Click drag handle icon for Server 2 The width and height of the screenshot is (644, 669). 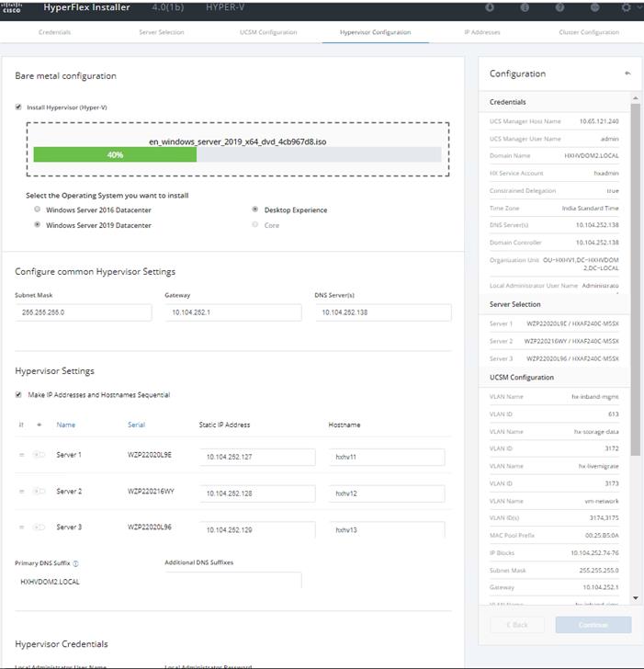click(x=21, y=491)
